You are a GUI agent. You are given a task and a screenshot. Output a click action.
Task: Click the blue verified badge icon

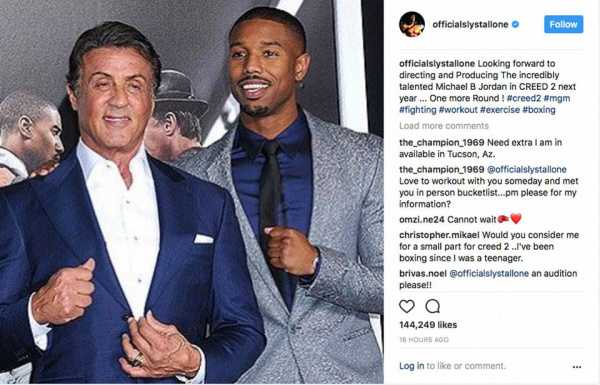click(x=515, y=24)
